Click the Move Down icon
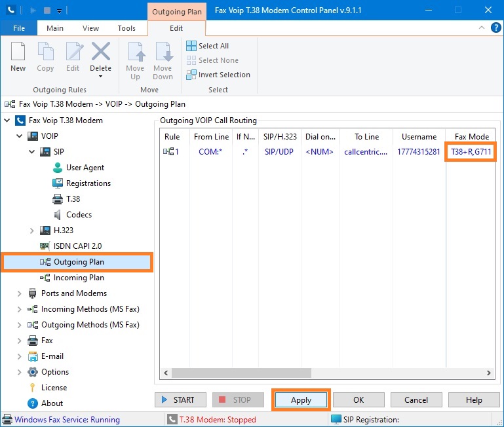The height and width of the screenshot is (427, 504). click(163, 51)
